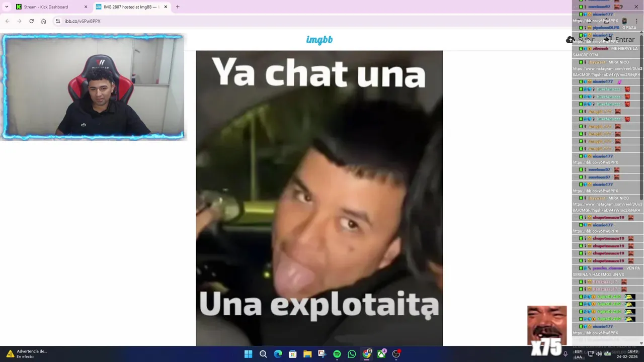This screenshot has height=362, width=644.
Task: Change the ESP LAA keyboard language
Action: (x=578, y=354)
